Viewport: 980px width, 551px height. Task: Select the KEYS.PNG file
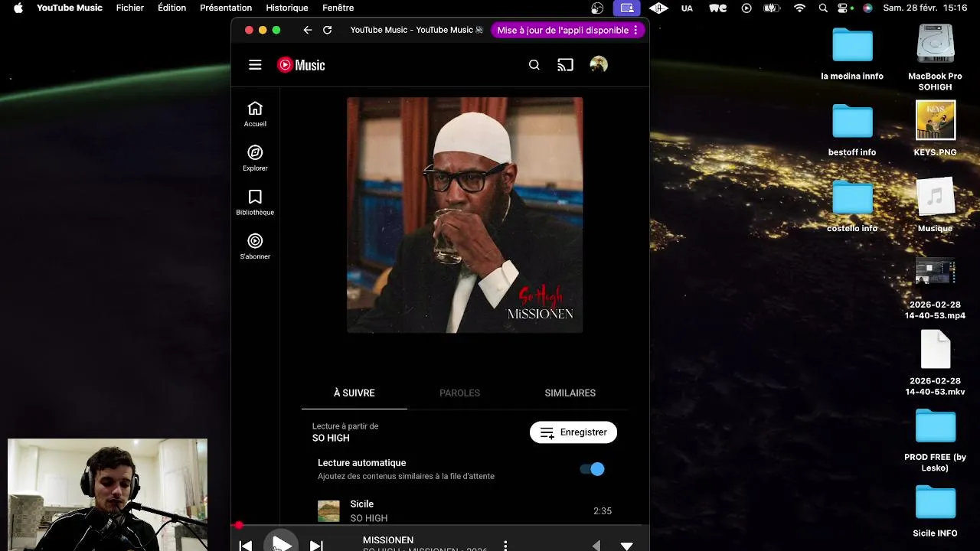coord(935,128)
